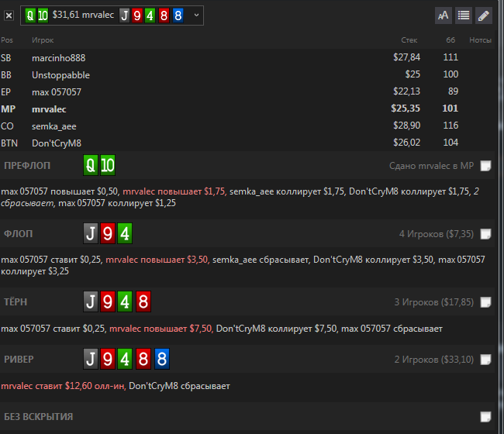Click the 116 big blinds value
504x434 pixels.
pyautogui.click(x=450, y=126)
